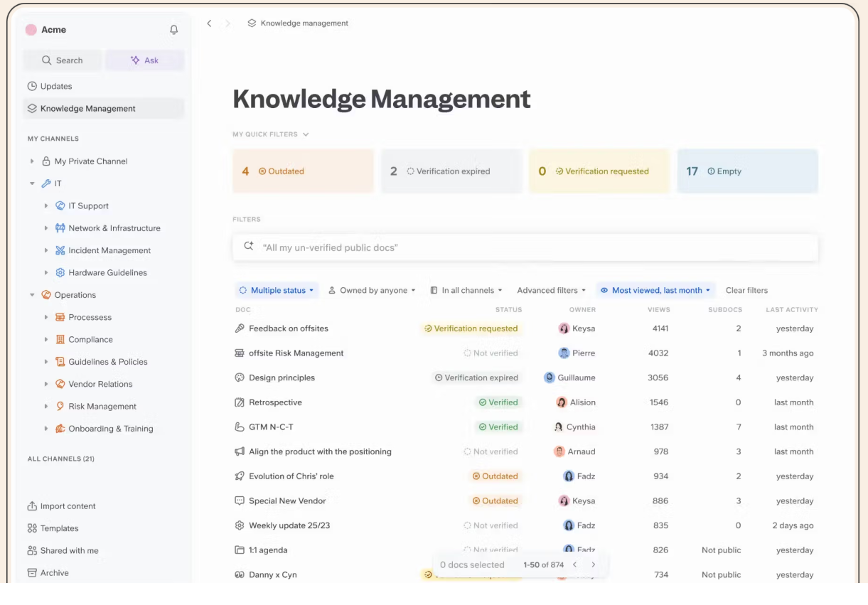Select the Outdated quick filter card
This screenshot has height=605, width=868.
click(x=303, y=171)
